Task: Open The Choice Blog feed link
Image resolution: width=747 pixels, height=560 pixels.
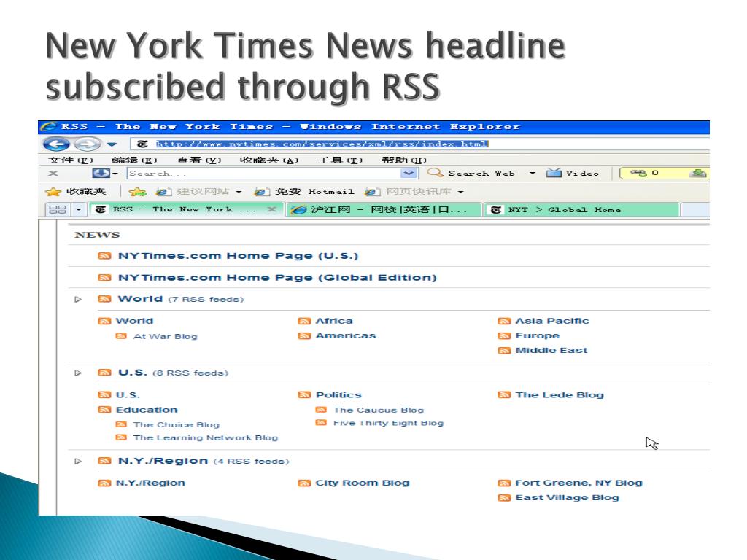Action: click(x=177, y=425)
